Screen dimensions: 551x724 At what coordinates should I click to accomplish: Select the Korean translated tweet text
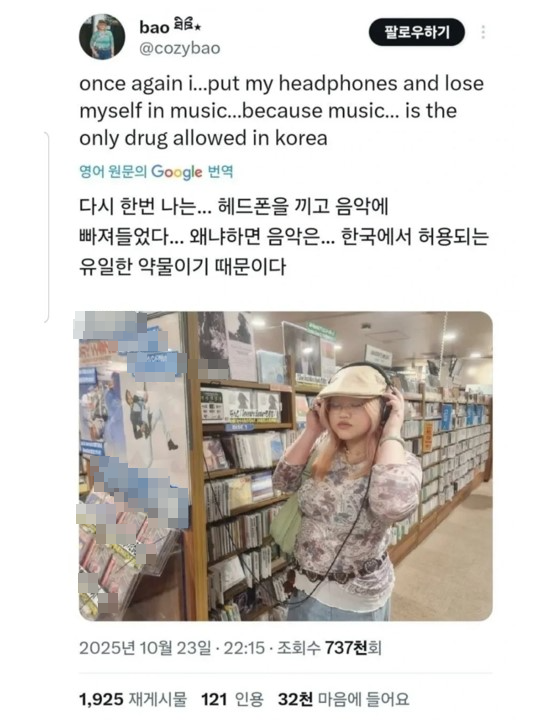click(284, 236)
